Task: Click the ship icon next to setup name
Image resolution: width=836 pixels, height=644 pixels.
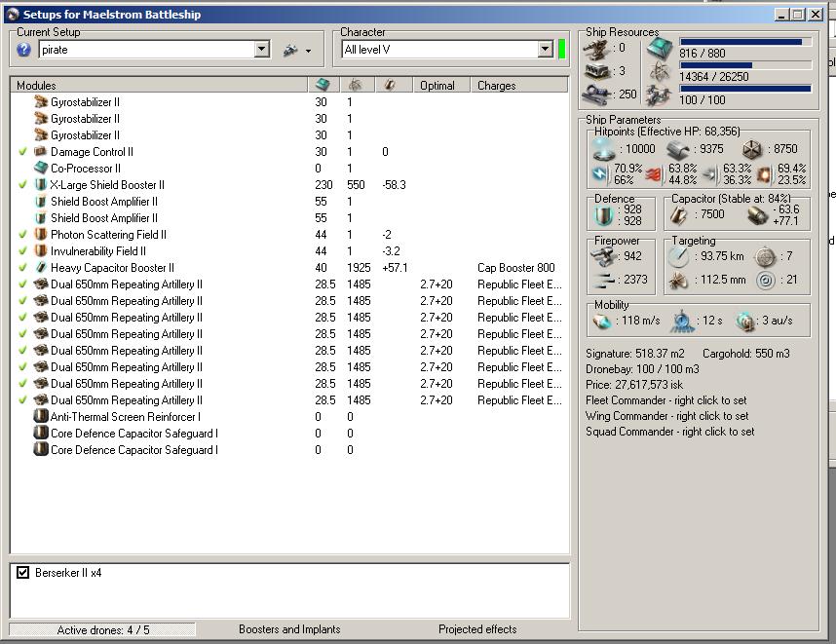Action: click(289, 50)
